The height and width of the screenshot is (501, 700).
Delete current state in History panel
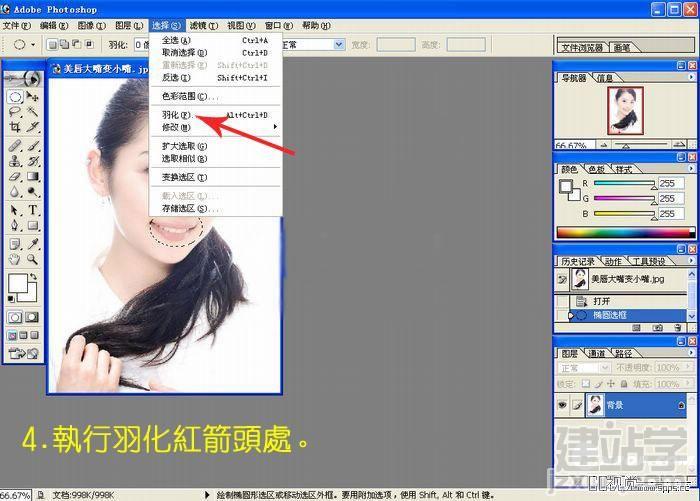(677, 328)
